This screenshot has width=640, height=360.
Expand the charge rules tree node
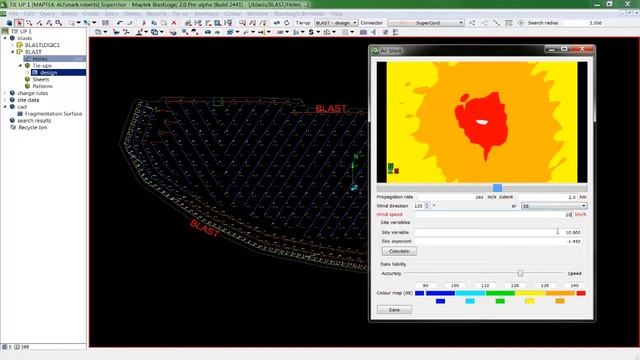tap(5, 93)
